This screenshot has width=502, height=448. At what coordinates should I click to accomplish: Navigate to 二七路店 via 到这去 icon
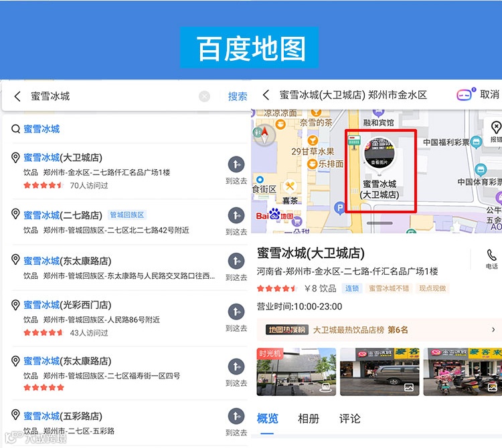tap(236, 215)
